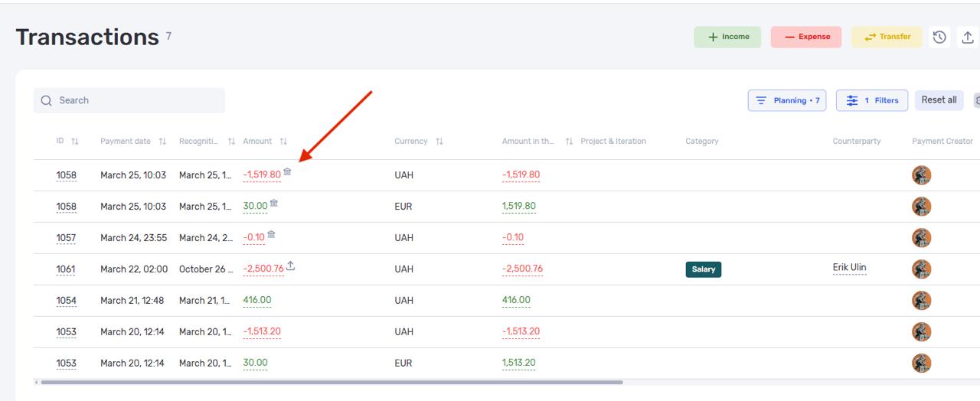
Task: Sort by Currency column arrows
Action: 439,142
